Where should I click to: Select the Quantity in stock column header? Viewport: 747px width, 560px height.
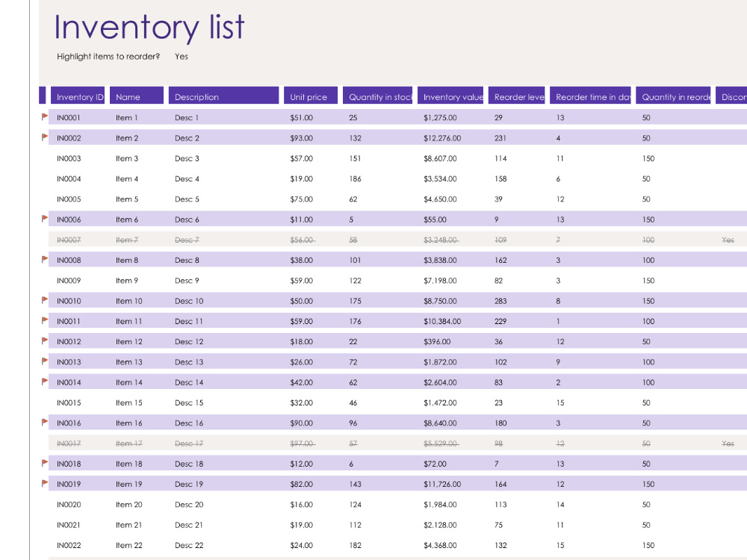tap(378, 96)
